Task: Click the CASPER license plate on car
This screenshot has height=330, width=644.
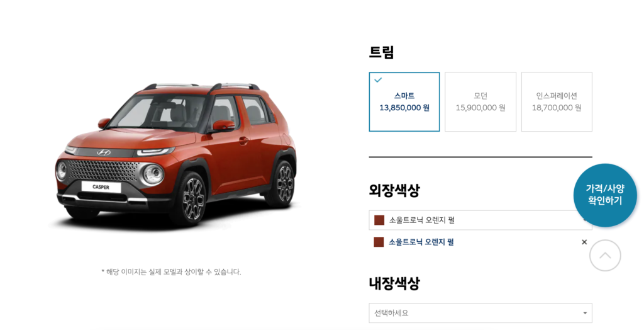Action: 101,187
